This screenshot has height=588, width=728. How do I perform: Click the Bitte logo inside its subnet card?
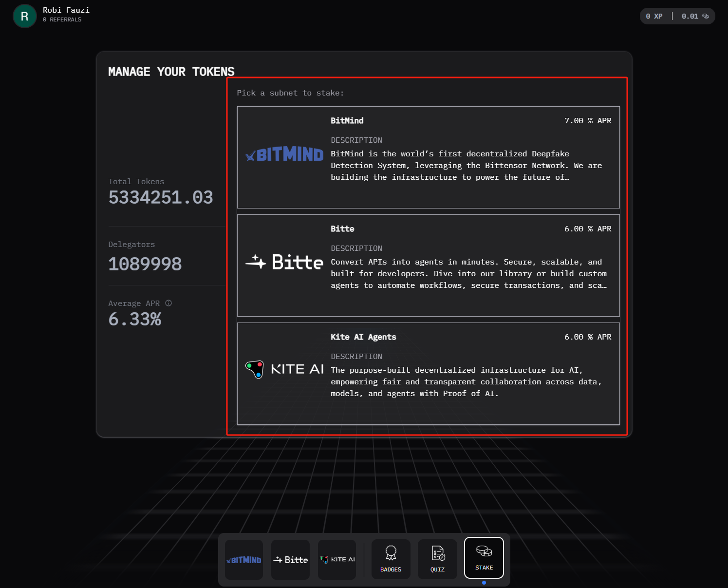pos(284,263)
